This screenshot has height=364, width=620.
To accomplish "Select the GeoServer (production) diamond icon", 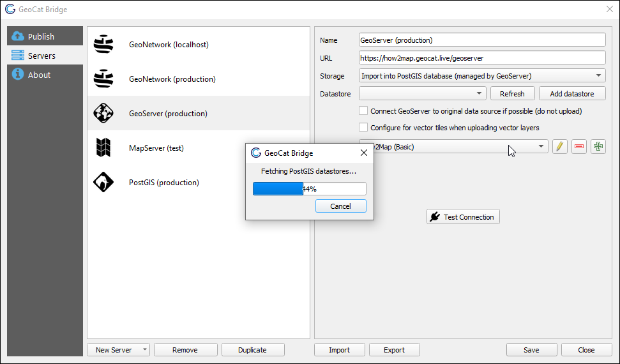I will 103,114.
